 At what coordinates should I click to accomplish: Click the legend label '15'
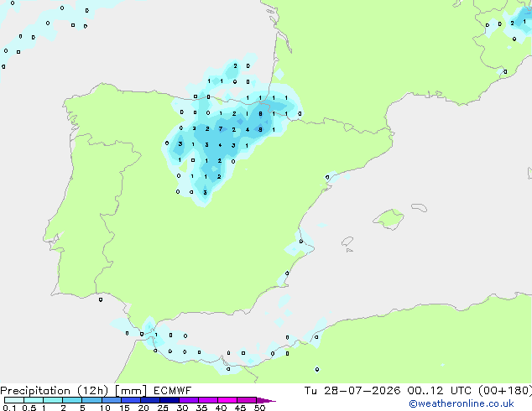point(124,408)
